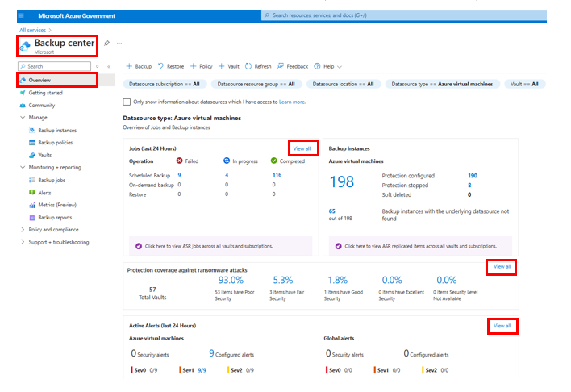Click here to view ASR jobs link
This screenshot has height=392, width=571.
pos(209,246)
